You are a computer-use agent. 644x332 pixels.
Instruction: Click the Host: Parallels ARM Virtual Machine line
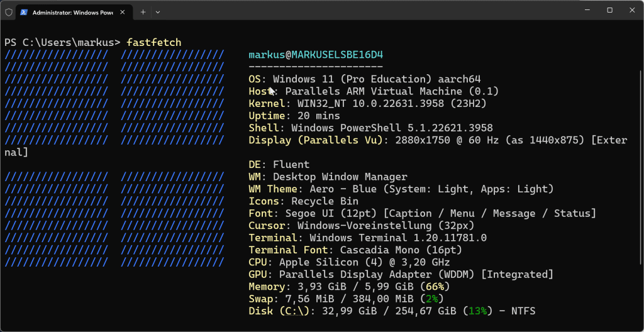click(374, 91)
